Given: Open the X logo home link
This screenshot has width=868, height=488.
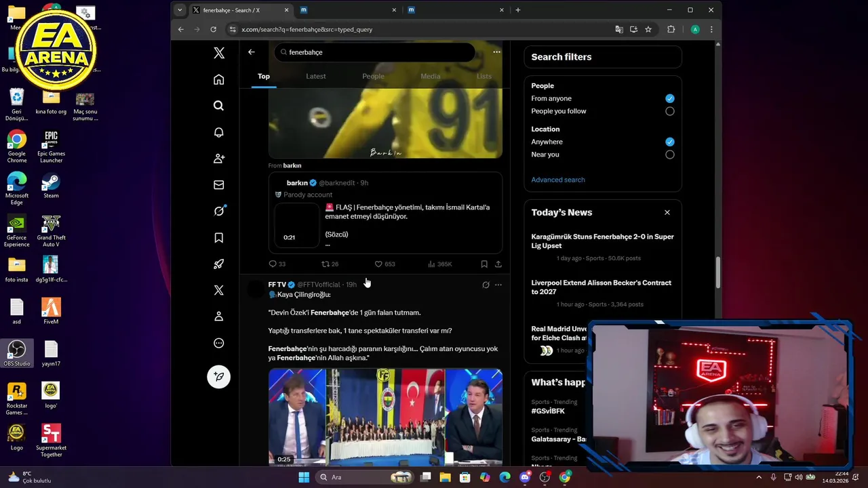Looking at the screenshot, I should click(x=218, y=53).
